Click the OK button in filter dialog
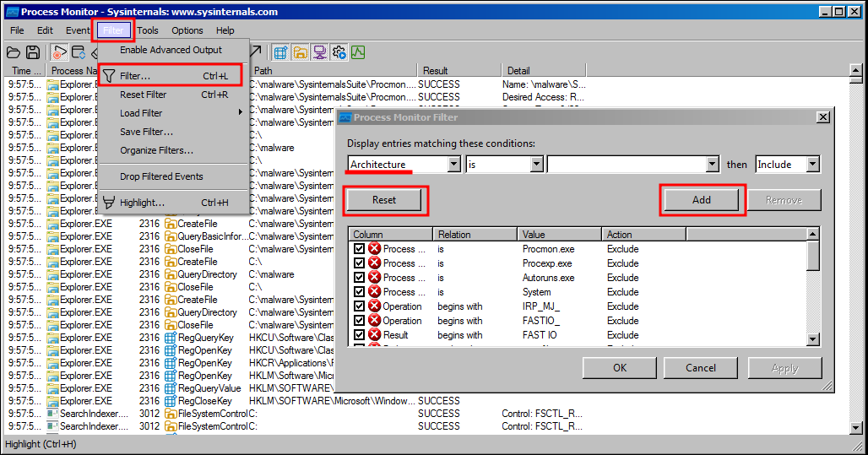 (x=620, y=368)
